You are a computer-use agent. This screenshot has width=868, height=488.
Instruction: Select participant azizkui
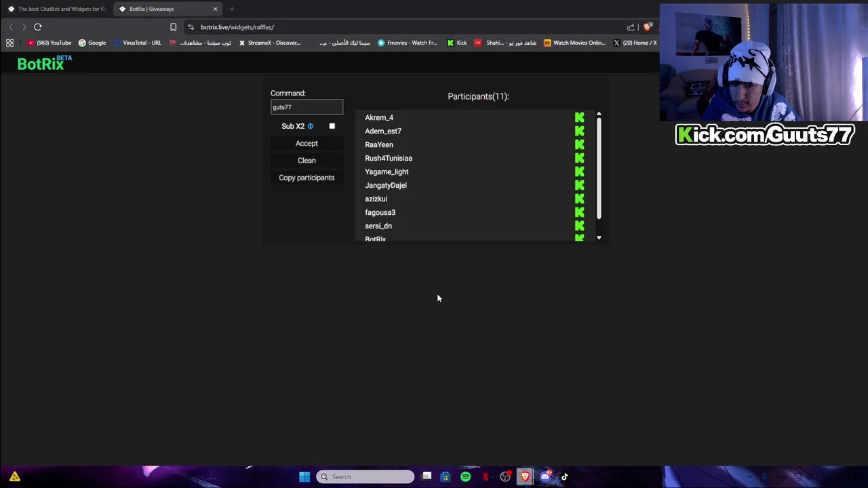coord(376,199)
